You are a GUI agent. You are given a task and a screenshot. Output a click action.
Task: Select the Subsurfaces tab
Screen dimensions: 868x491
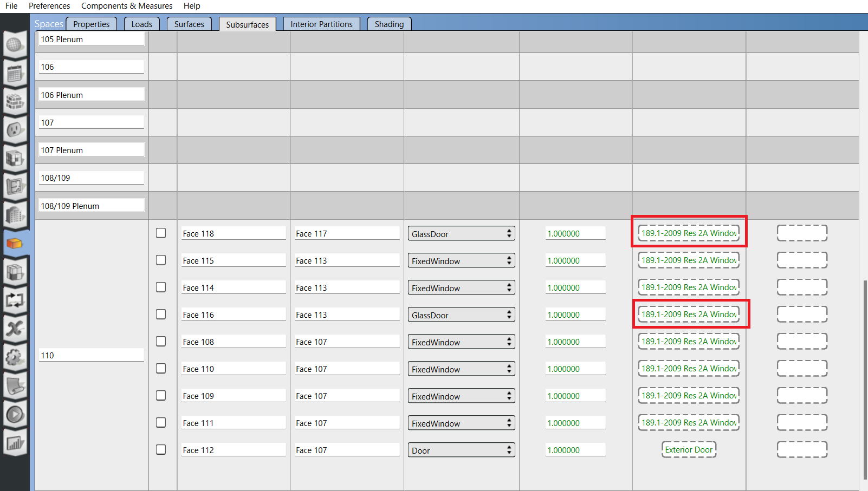click(x=248, y=24)
